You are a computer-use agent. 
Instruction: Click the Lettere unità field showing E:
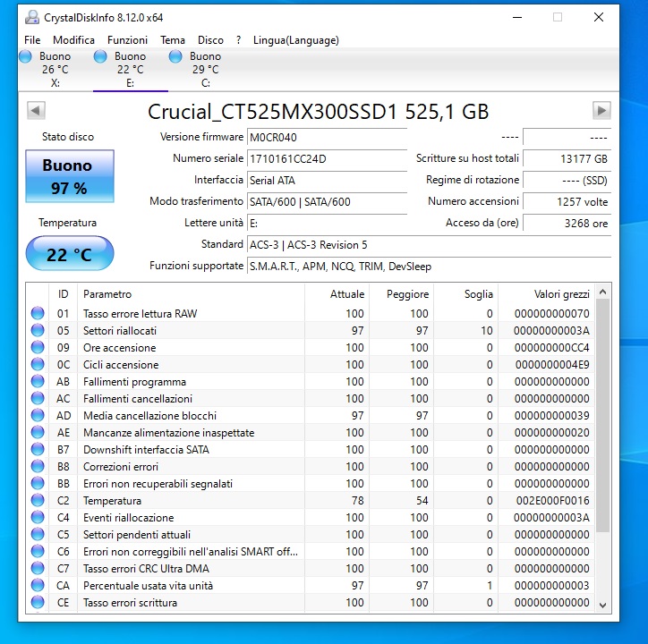coord(327,223)
